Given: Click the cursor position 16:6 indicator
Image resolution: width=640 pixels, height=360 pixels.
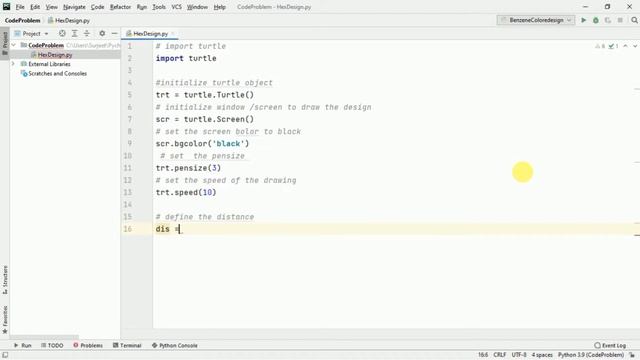Looking at the screenshot, I should 483,355.
